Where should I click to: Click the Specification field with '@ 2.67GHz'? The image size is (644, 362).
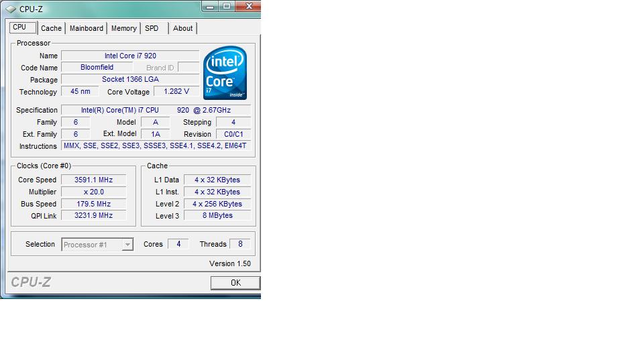156,110
